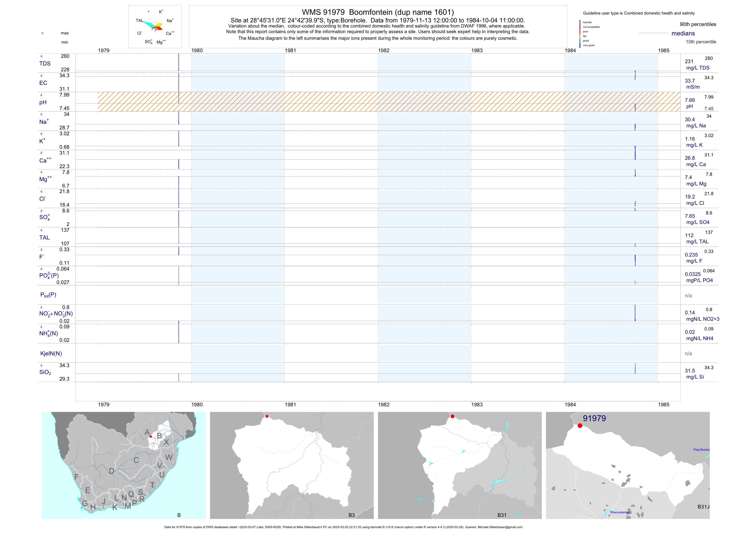The image size is (756, 535).
Task: Click the red dot on B31 map
Action: click(x=452, y=416)
